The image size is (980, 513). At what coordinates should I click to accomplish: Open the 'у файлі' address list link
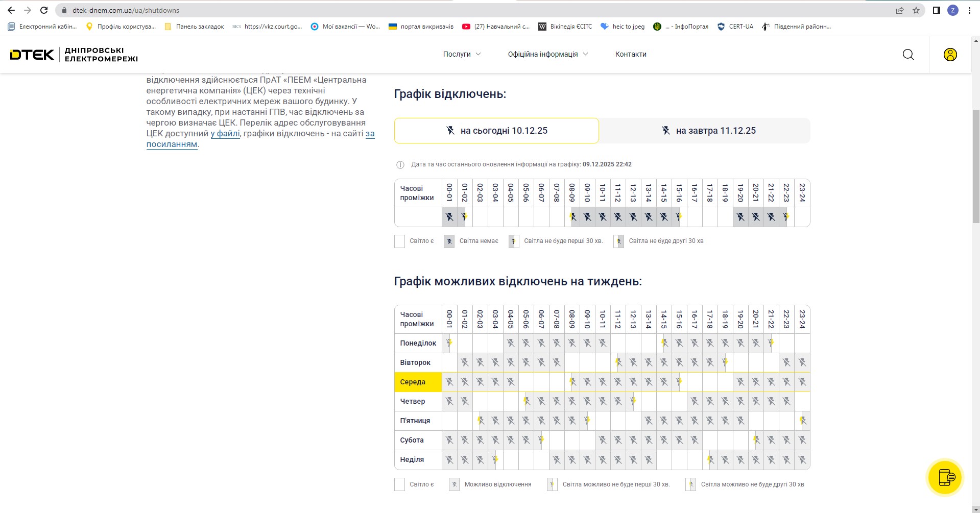pyautogui.click(x=225, y=134)
